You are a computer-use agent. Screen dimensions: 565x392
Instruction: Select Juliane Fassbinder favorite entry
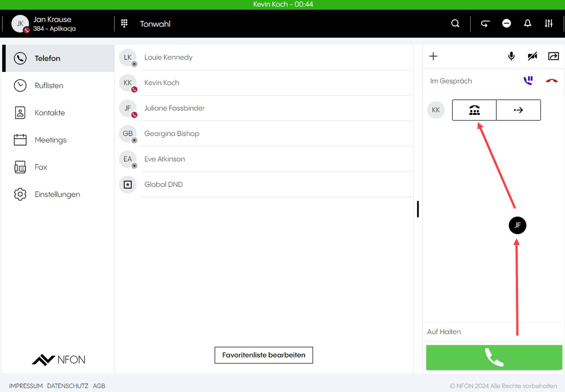(174, 108)
